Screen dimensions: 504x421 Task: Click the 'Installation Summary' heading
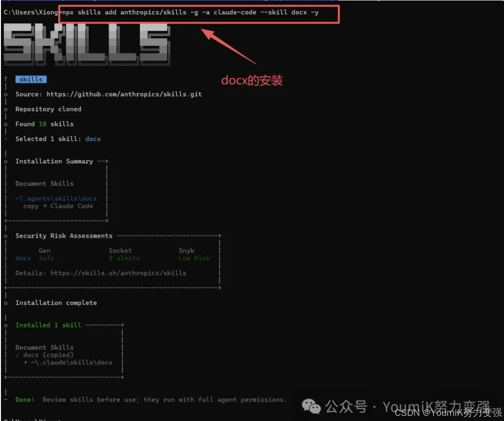[54, 161]
